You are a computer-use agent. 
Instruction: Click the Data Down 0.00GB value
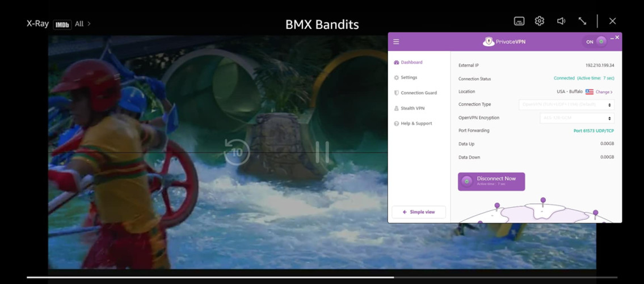[x=607, y=157]
